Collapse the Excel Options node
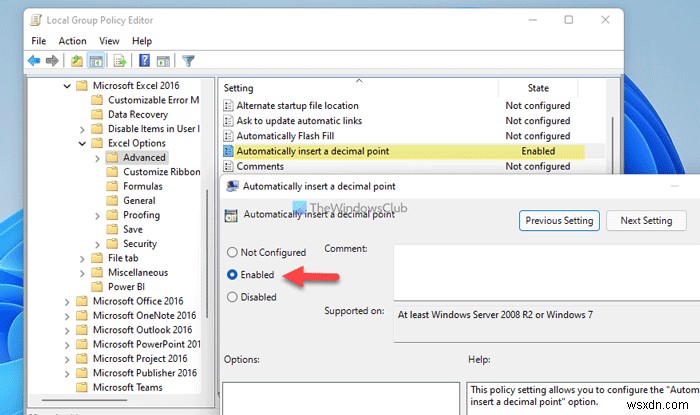The width and height of the screenshot is (700, 415). [82, 143]
